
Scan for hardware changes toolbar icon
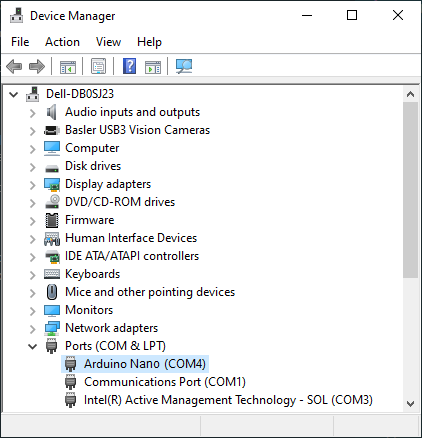(x=184, y=66)
